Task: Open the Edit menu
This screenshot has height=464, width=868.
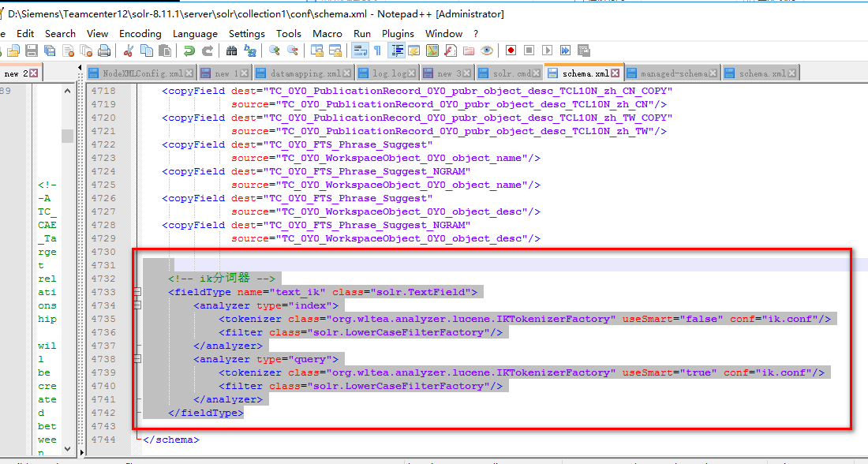Action: tap(25, 34)
